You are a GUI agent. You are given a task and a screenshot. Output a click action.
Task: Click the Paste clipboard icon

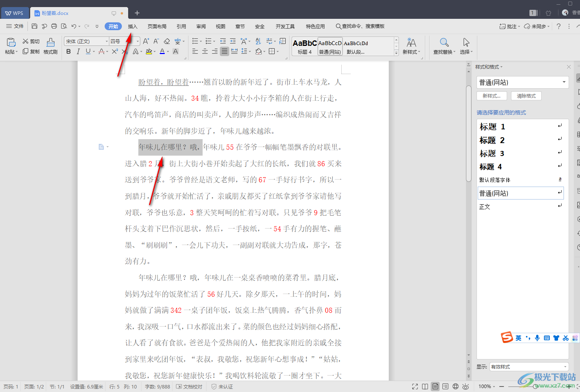(x=11, y=42)
